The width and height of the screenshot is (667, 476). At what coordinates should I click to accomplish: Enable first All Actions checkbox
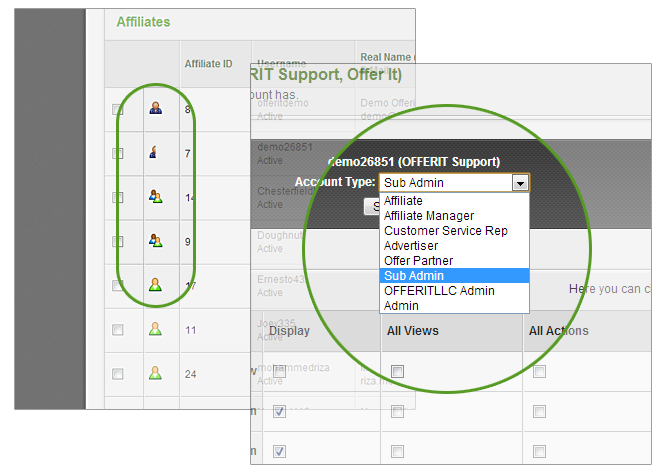tap(539, 371)
